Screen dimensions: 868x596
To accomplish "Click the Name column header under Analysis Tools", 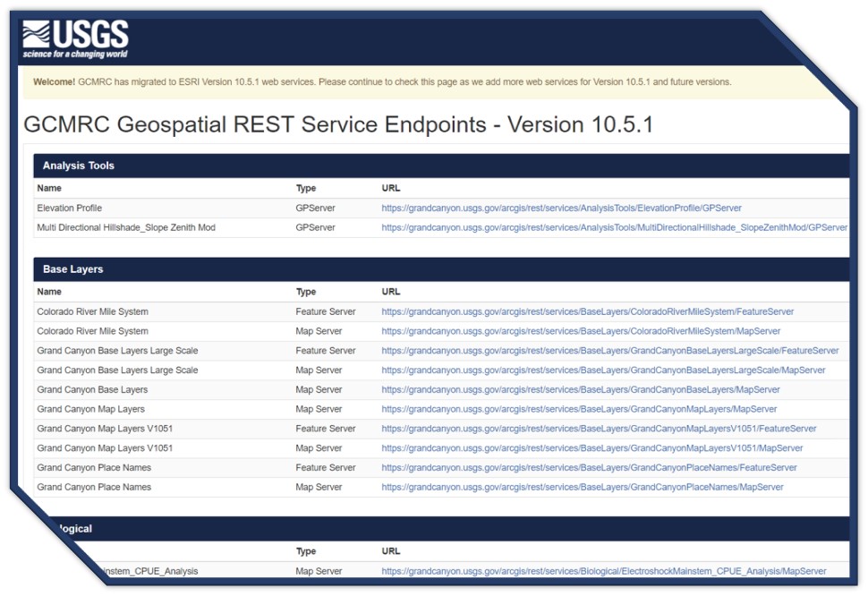I will coord(49,188).
